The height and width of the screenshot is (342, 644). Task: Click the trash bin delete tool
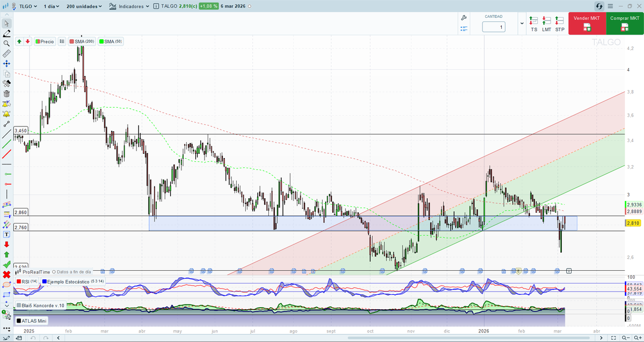point(6,94)
